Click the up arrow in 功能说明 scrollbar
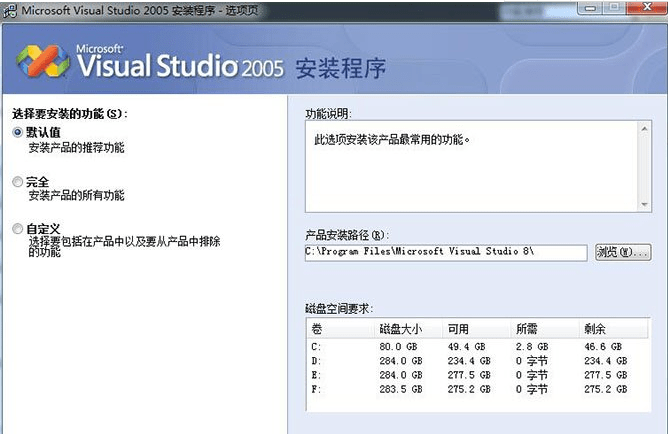 click(645, 128)
